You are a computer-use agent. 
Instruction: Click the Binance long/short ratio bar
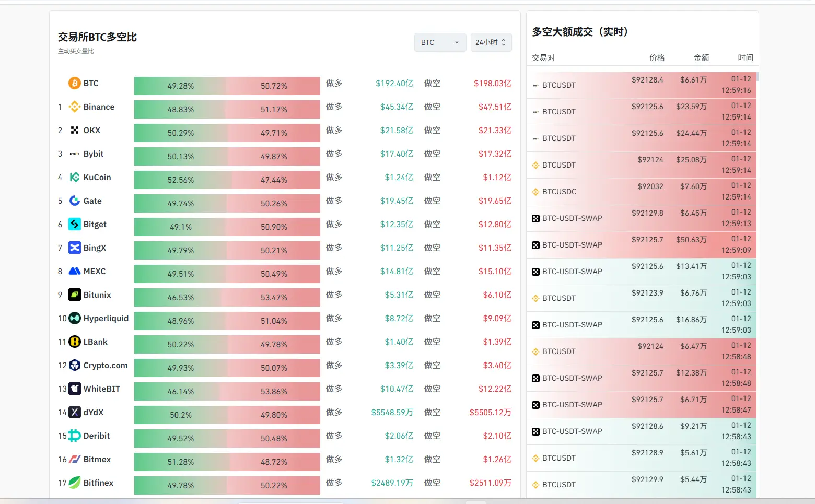point(227,109)
